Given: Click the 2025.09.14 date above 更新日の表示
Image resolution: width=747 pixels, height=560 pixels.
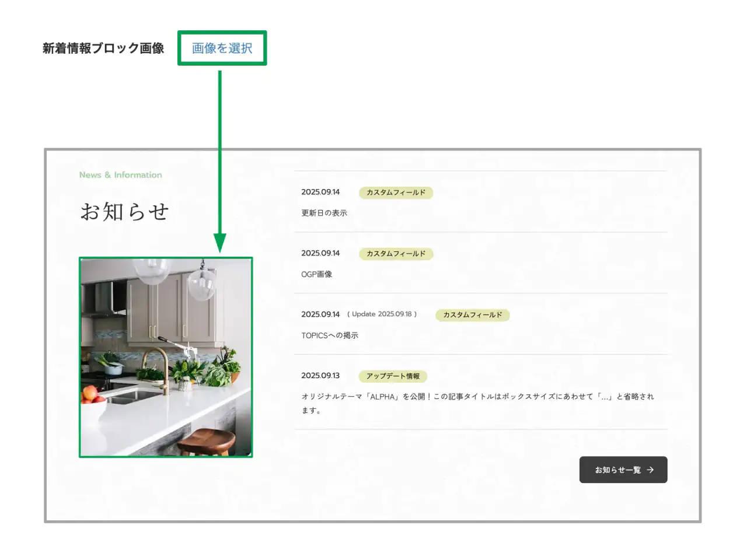Looking at the screenshot, I should (x=320, y=192).
